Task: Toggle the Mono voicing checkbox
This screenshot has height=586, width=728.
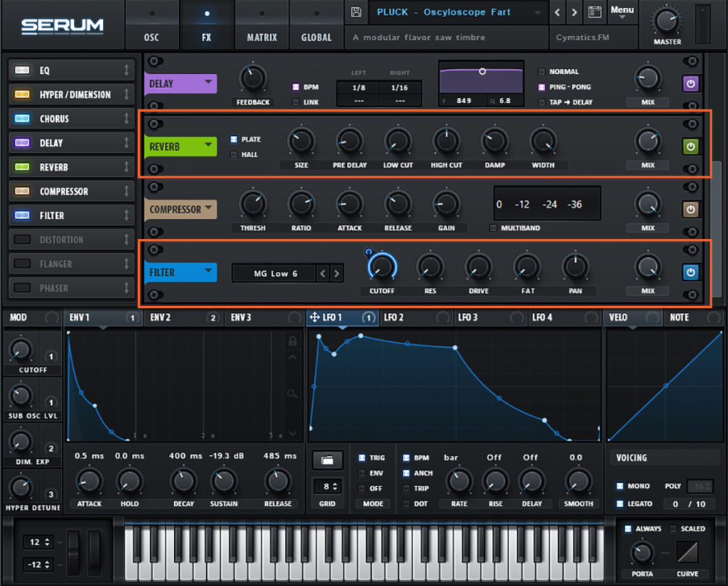Action: [620, 486]
